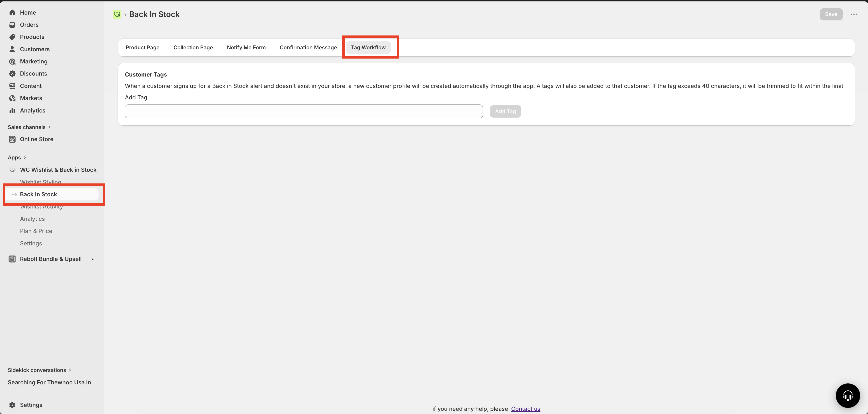The image size is (868, 414).
Task: Open the Confirmation Message tab
Action: (308, 48)
